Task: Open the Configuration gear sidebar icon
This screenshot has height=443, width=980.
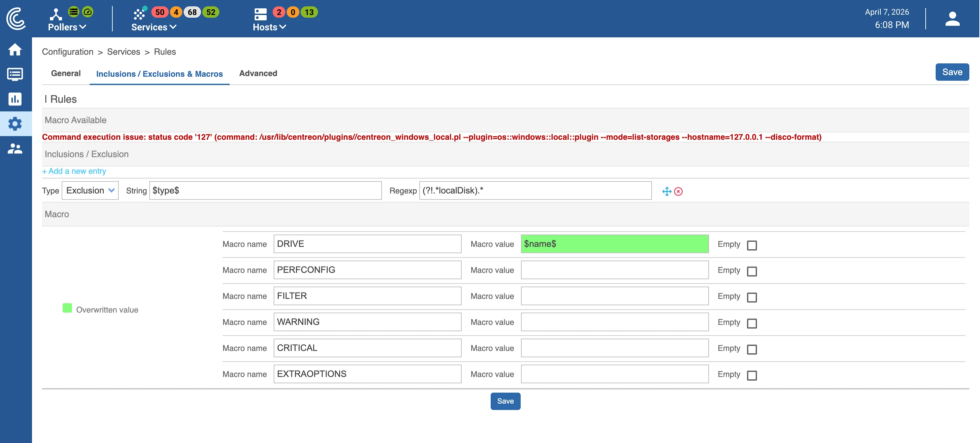Action: [x=15, y=124]
